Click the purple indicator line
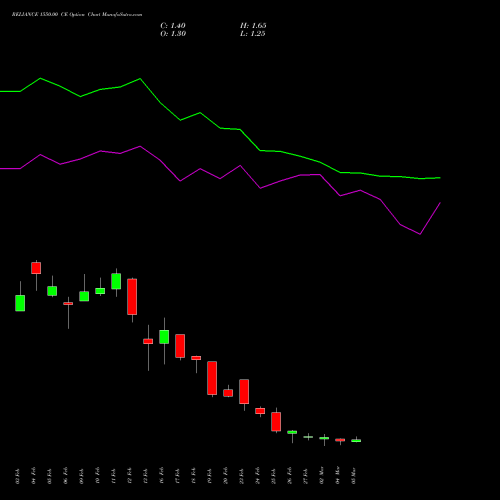500x500 pixels. pyautogui.click(x=220, y=178)
